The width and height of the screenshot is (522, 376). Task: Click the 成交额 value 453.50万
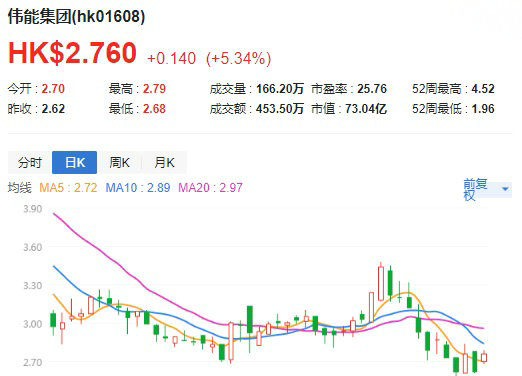click(280, 109)
